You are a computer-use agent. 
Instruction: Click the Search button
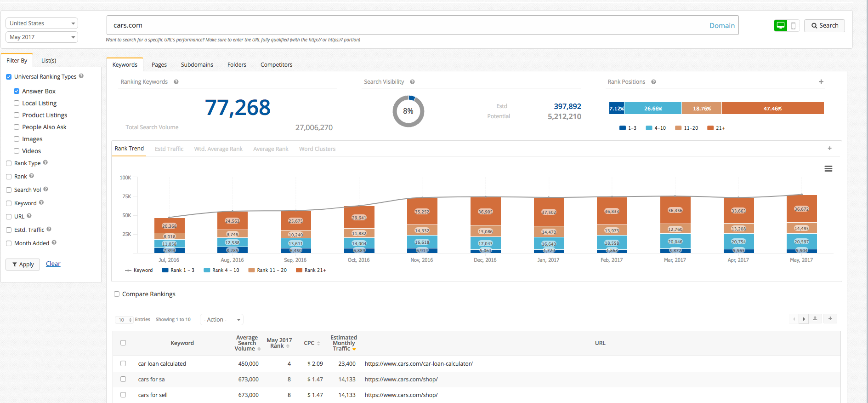click(x=824, y=26)
